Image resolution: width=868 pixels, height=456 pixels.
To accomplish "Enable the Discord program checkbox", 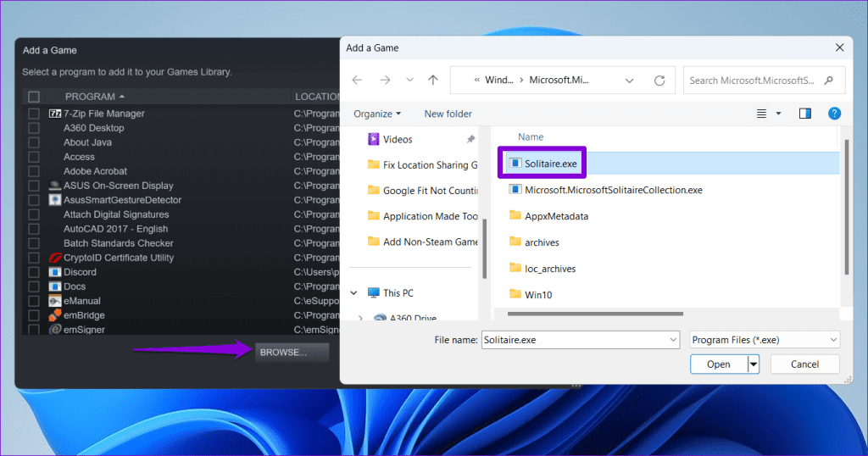I will (34, 272).
